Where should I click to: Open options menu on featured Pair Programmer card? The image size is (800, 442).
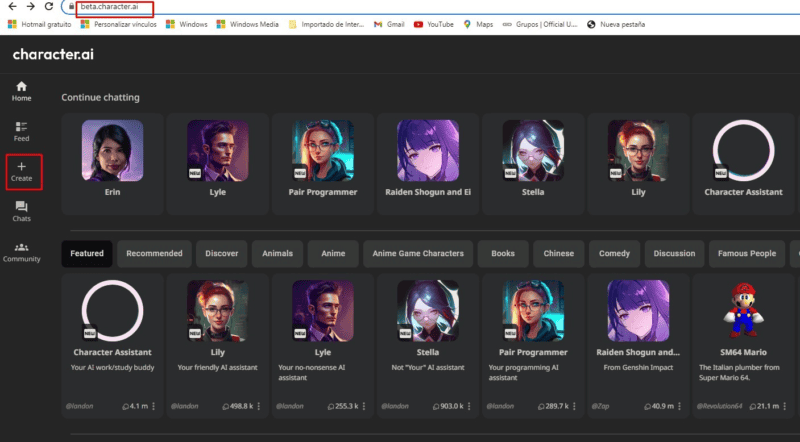pyautogui.click(x=574, y=406)
